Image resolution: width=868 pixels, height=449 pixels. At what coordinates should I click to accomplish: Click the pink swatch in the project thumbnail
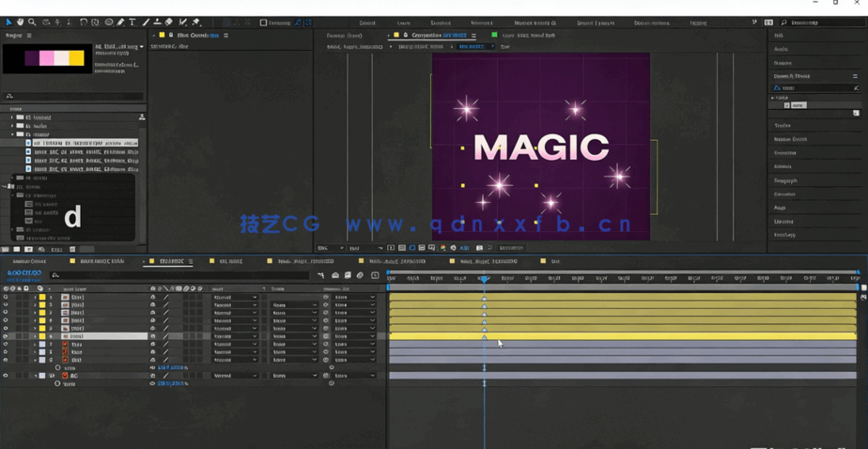coord(46,58)
